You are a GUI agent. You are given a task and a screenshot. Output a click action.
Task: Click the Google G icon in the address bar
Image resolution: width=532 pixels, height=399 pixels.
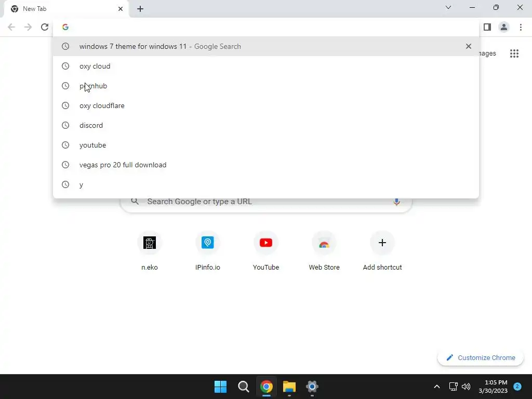click(65, 27)
